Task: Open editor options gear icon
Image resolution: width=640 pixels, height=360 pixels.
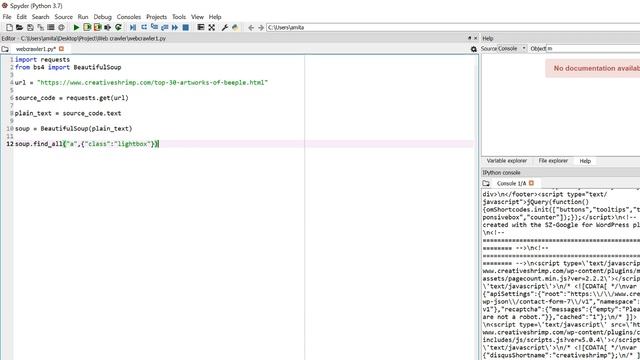Action: (x=473, y=49)
